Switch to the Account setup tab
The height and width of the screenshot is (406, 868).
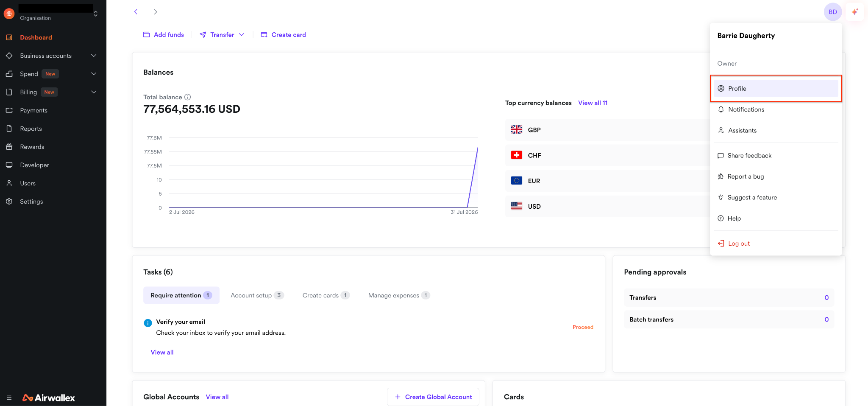[x=257, y=295]
